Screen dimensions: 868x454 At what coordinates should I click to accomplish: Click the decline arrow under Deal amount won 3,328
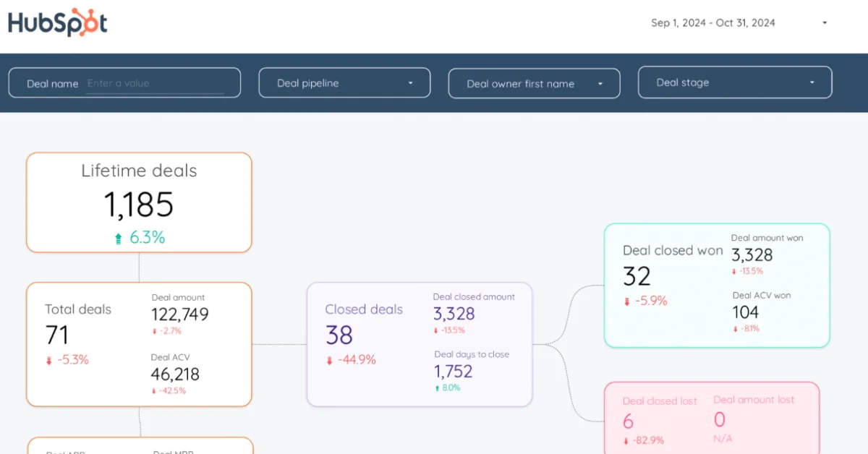coord(734,271)
